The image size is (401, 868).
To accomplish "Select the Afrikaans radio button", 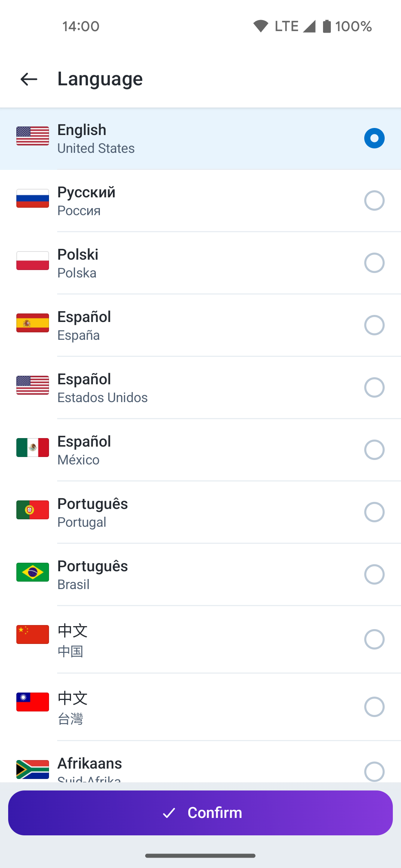I will click(x=374, y=772).
